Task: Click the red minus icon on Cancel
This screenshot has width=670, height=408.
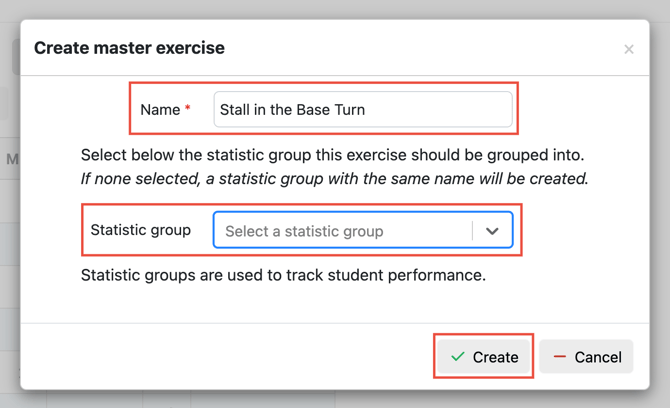Action: 560,356
